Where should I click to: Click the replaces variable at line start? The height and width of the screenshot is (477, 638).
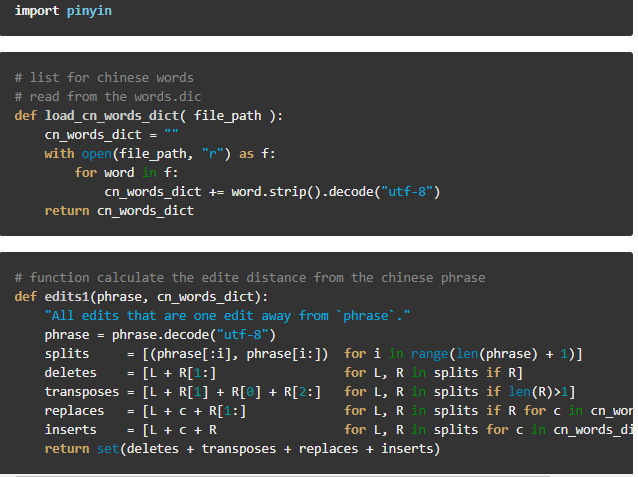(x=74, y=411)
